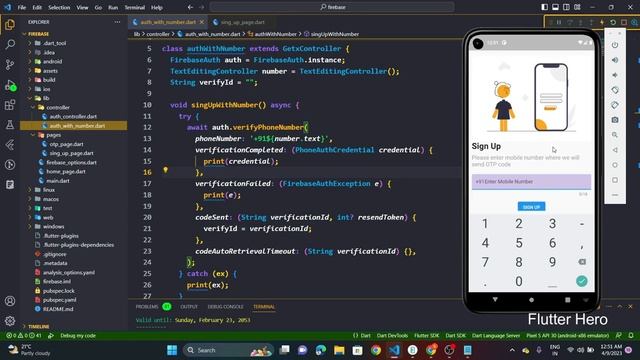Toggle primary sidebar in the title bar layout controls
The width and height of the screenshot is (640, 360).
point(544,7)
